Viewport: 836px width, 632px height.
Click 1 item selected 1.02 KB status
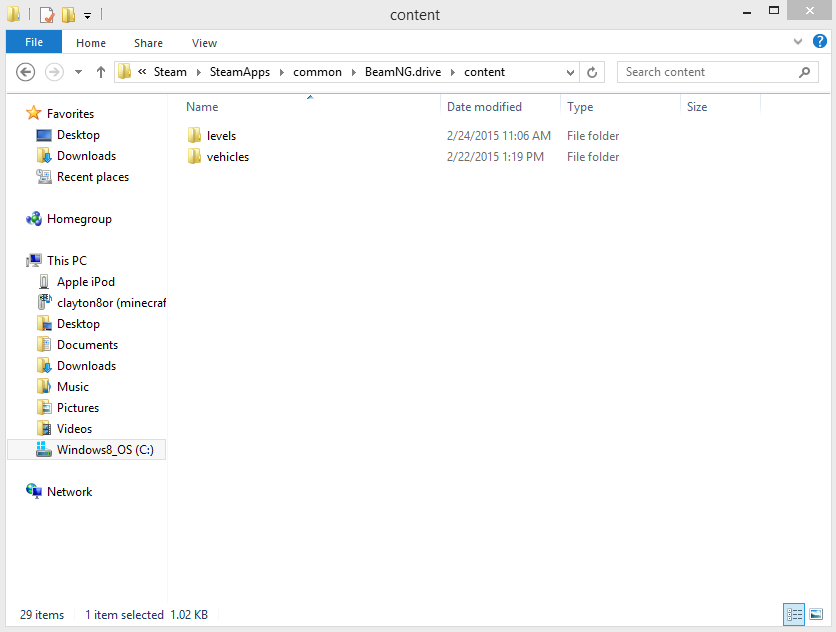(147, 615)
